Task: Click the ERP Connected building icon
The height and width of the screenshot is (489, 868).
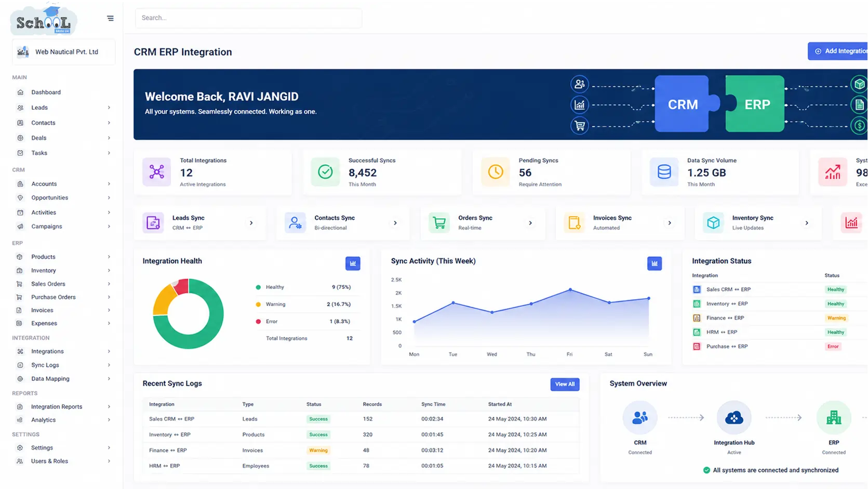Action: (834, 417)
